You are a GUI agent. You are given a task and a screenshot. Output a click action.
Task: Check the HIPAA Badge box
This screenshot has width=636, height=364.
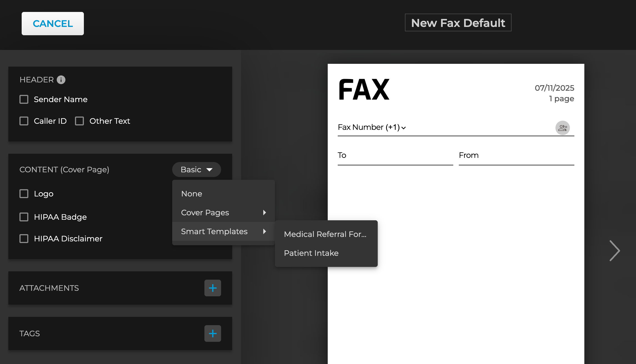(24, 217)
